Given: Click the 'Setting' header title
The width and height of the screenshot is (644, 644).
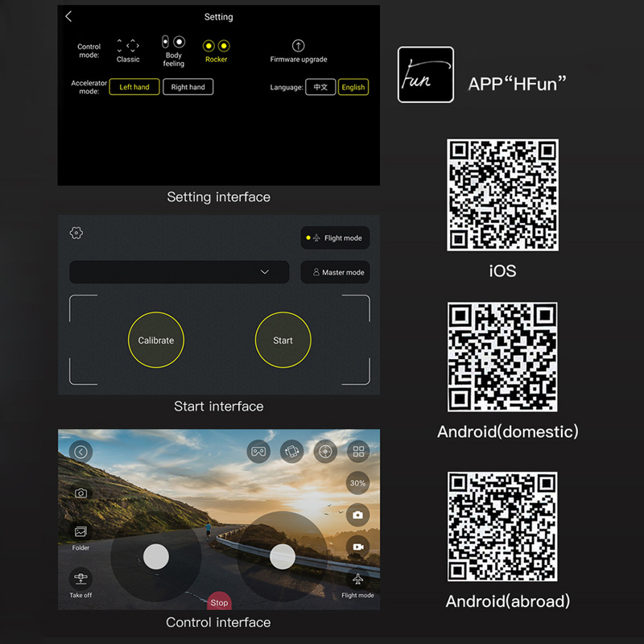Looking at the screenshot, I should click(x=218, y=17).
